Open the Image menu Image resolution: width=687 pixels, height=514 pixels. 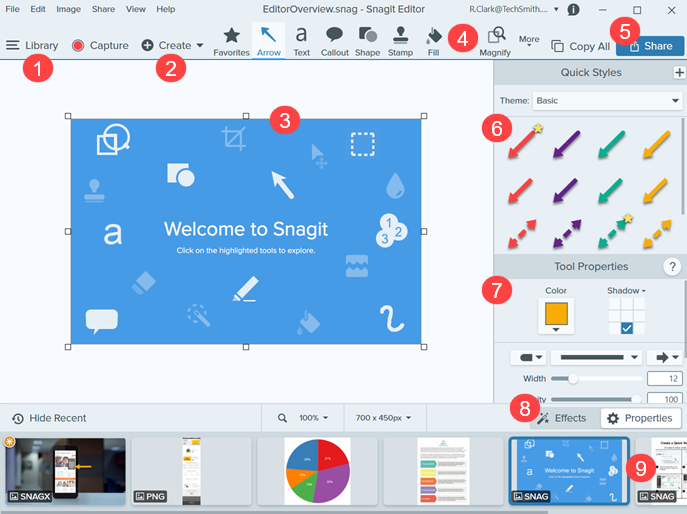[68, 9]
